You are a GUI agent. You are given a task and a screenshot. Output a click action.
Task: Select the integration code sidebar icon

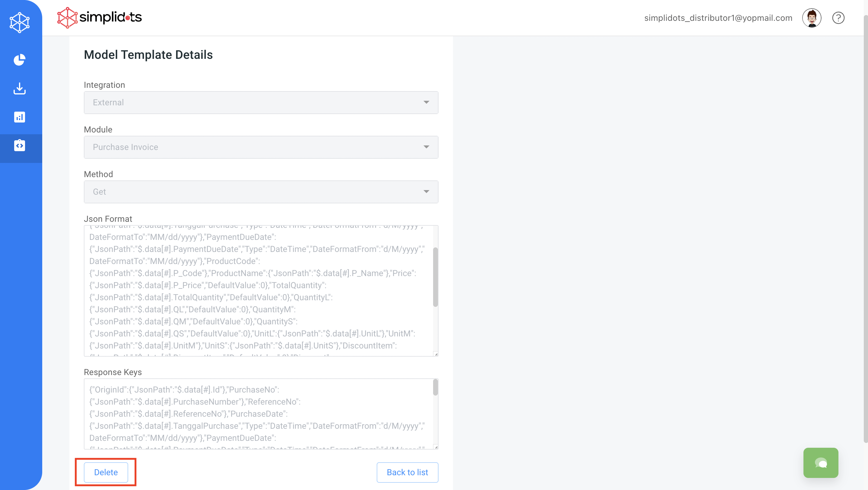pyautogui.click(x=20, y=146)
